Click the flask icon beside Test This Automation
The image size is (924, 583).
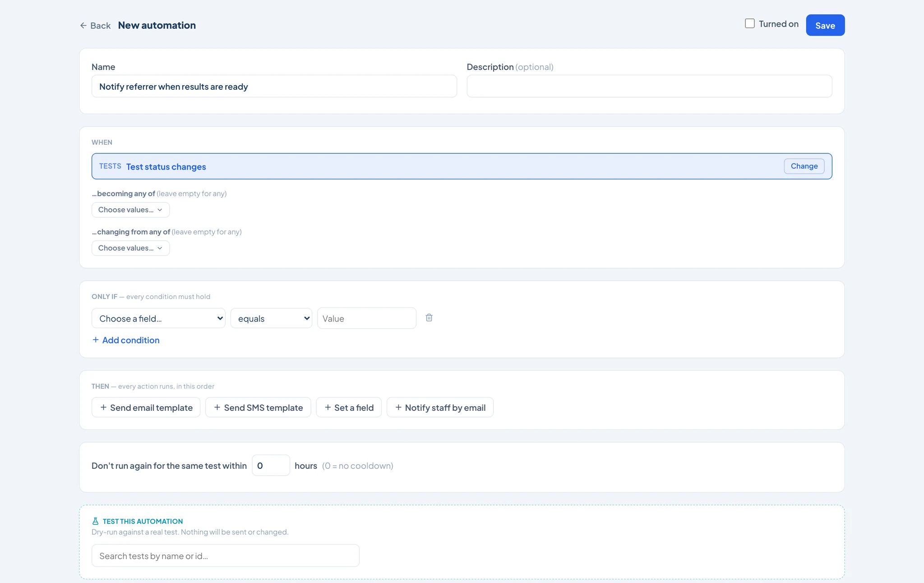pyautogui.click(x=95, y=521)
